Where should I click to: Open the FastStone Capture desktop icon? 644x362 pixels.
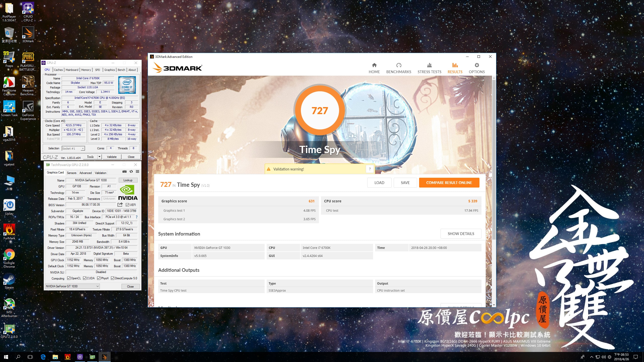pyautogui.click(x=9, y=86)
